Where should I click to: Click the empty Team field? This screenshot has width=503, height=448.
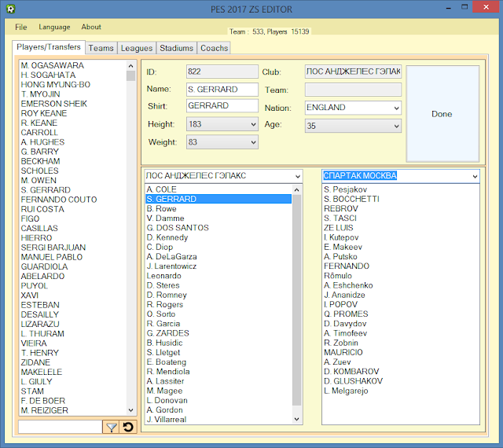click(x=353, y=90)
